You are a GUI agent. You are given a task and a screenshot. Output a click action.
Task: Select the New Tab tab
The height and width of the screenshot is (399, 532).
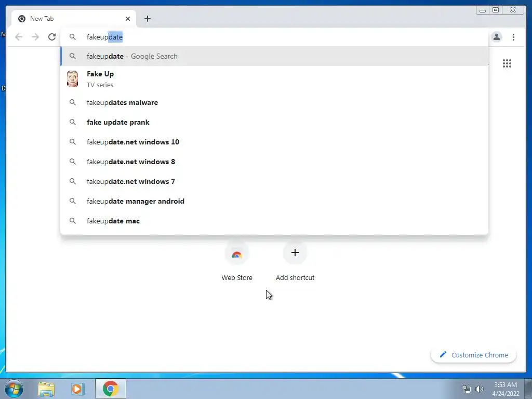tap(74, 19)
